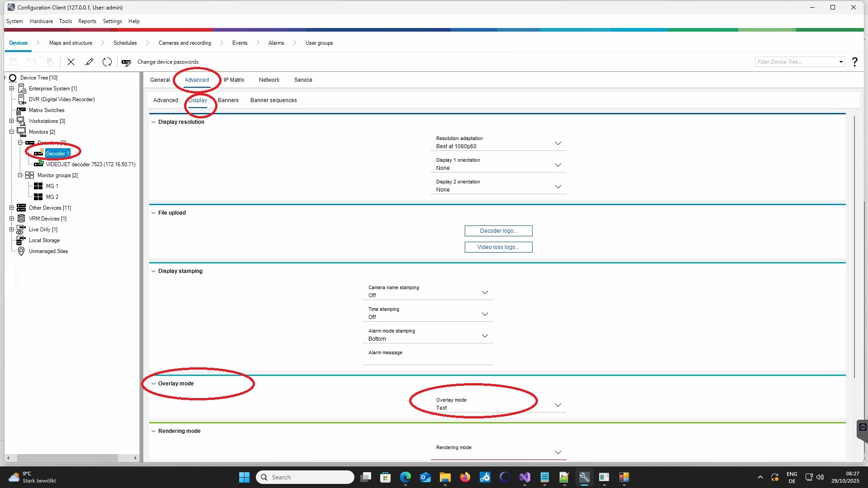Click the Decoder logo... button
Image resolution: width=868 pixels, height=488 pixels.
coord(498,231)
